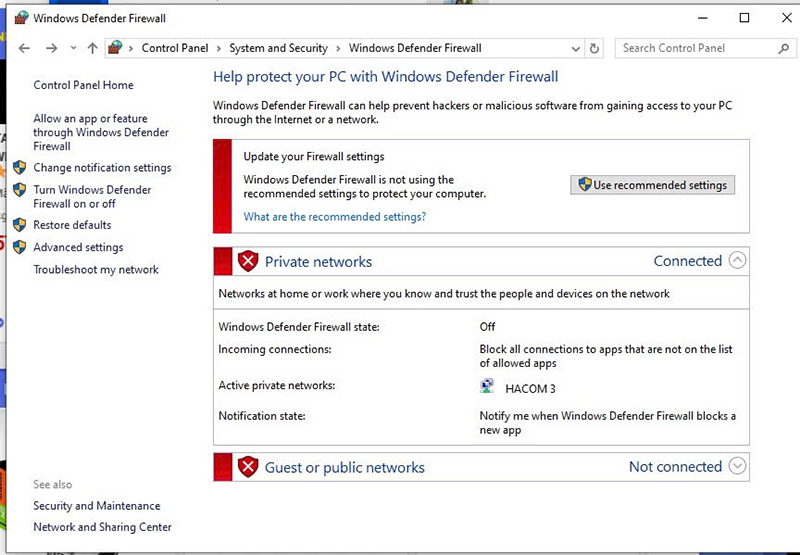Select Windows Defender Firewall in the breadcrumb
The image size is (800, 555).
click(415, 48)
